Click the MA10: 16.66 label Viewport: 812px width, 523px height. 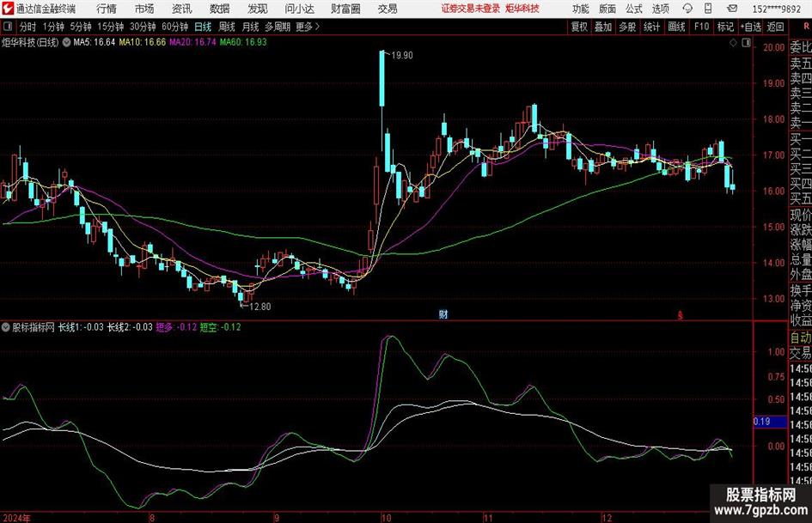pyautogui.click(x=143, y=42)
